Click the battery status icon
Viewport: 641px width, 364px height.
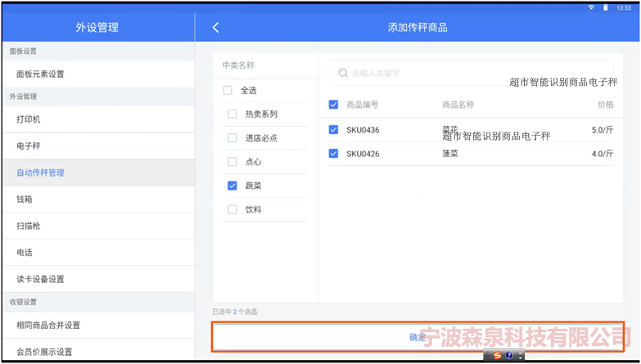tap(606, 7)
